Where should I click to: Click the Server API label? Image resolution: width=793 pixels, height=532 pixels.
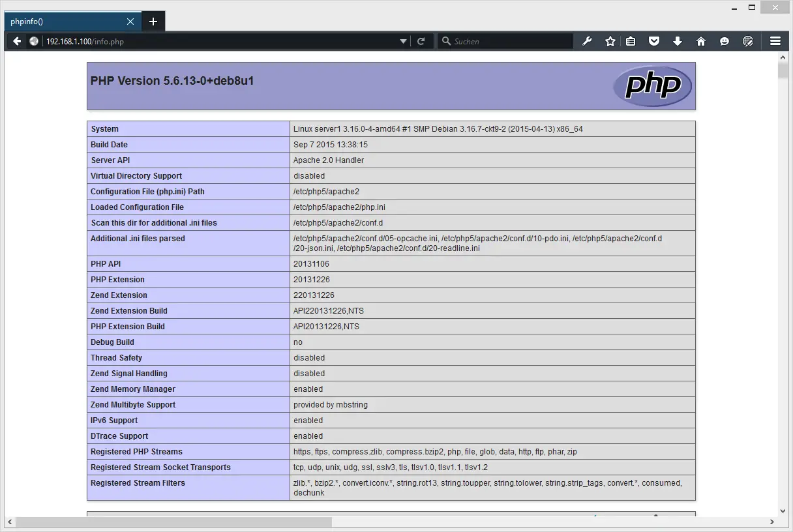[111, 160]
